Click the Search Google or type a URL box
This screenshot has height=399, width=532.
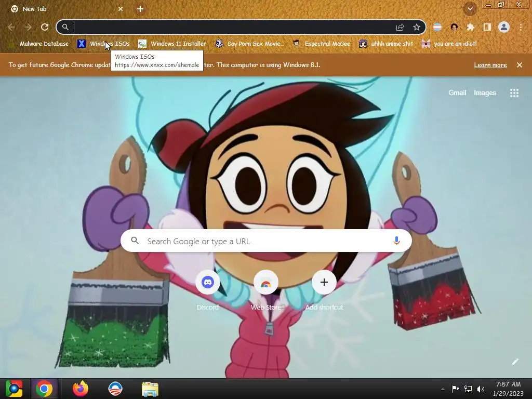[267, 241]
